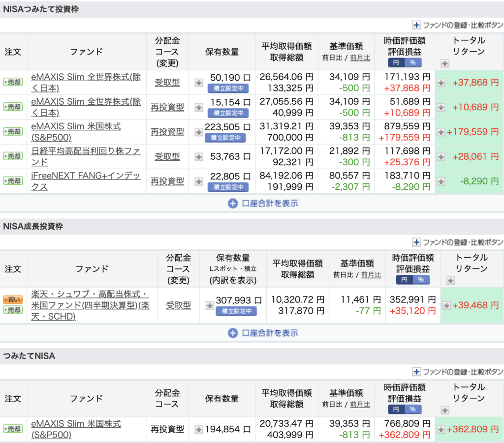Click 受取型 link for 楽天・シュワブ fund
This screenshot has width=504, height=443.
coord(178,305)
